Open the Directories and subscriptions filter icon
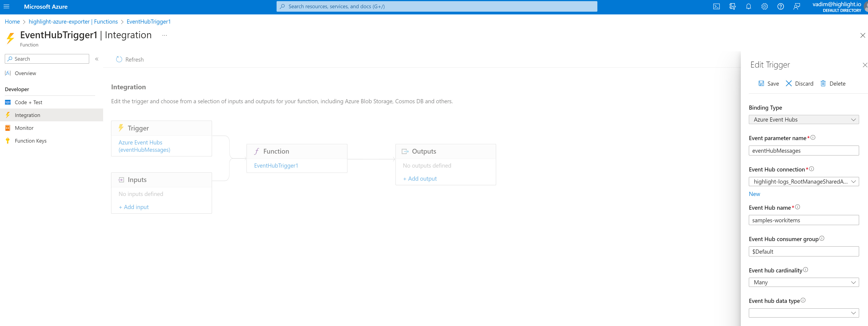Viewport: 868px width, 326px height. tap(732, 7)
